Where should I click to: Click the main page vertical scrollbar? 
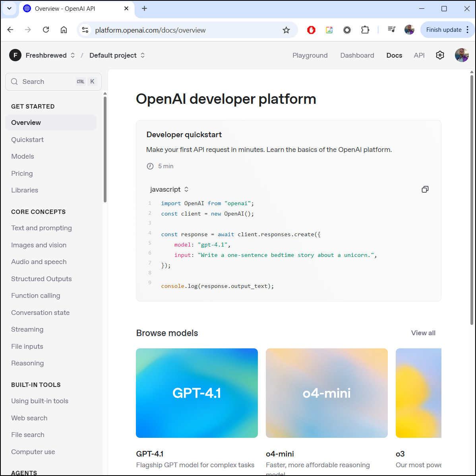(472, 200)
